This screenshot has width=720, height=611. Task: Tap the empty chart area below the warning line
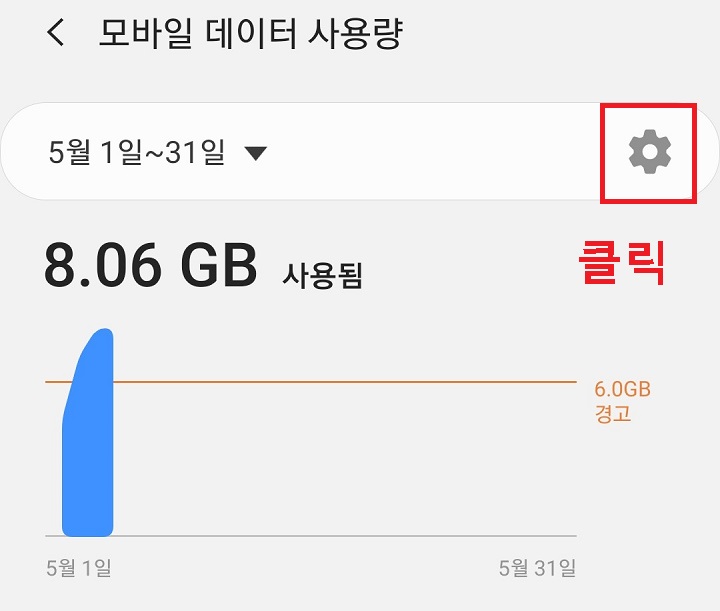point(344,459)
